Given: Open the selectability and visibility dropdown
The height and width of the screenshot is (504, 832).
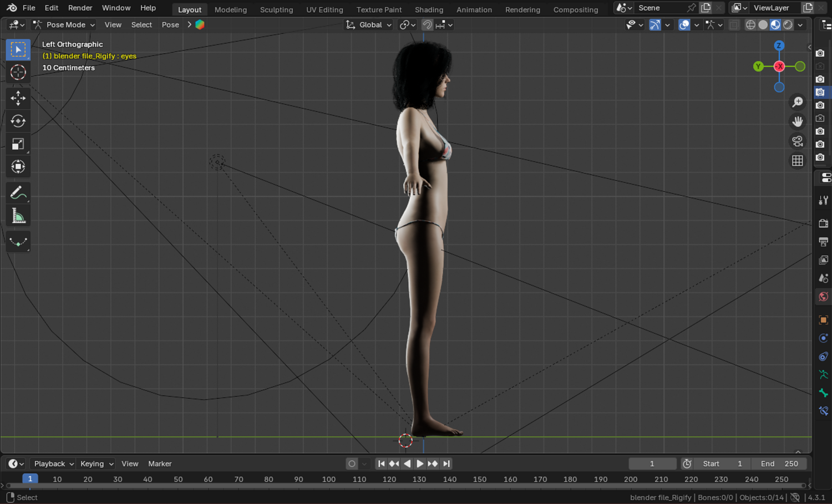Looking at the screenshot, I should 635,25.
